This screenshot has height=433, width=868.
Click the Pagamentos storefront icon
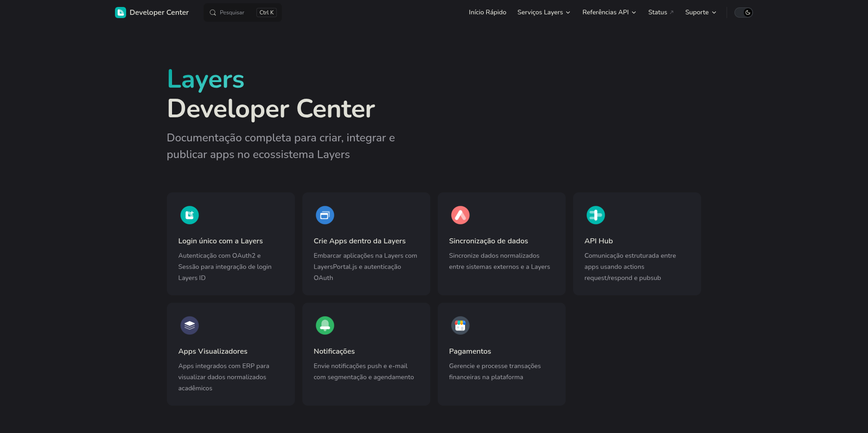pos(460,325)
